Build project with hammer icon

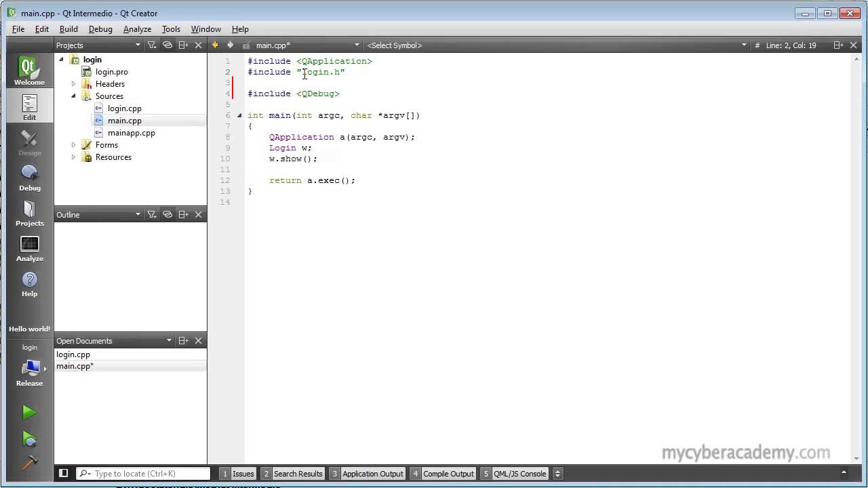29,462
